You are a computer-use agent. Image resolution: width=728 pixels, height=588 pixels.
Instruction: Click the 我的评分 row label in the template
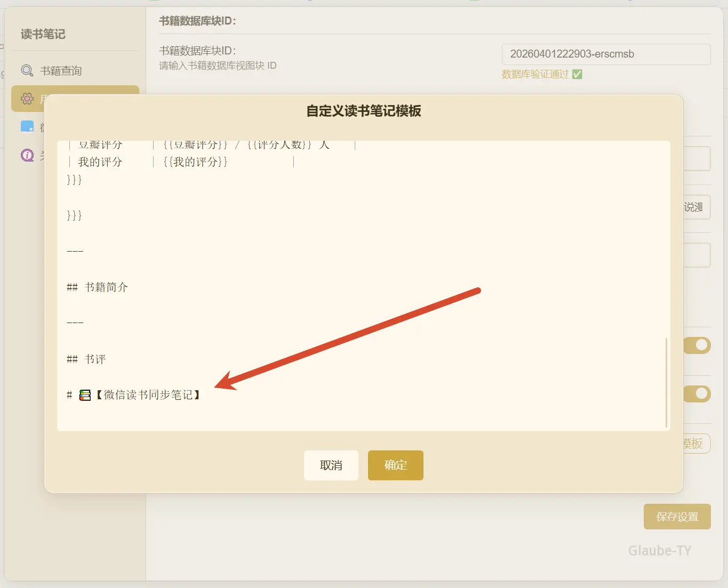[x=100, y=162]
